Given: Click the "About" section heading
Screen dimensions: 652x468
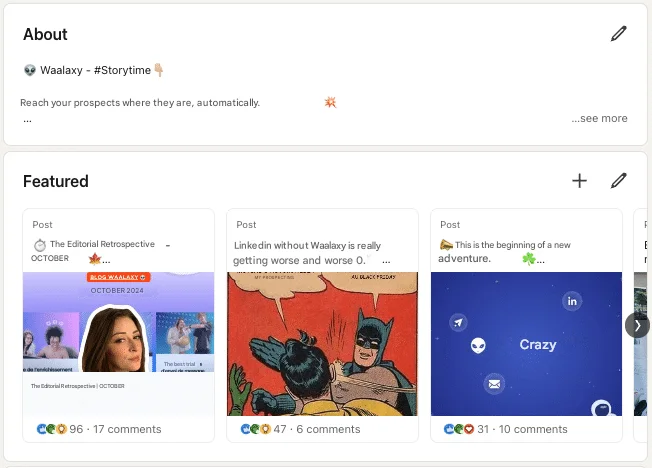Looking at the screenshot, I should [45, 34].
